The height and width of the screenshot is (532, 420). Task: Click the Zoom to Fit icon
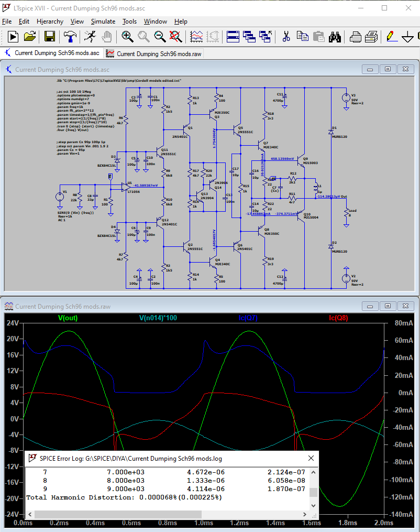pyautogui.click(x=176, y=37)
